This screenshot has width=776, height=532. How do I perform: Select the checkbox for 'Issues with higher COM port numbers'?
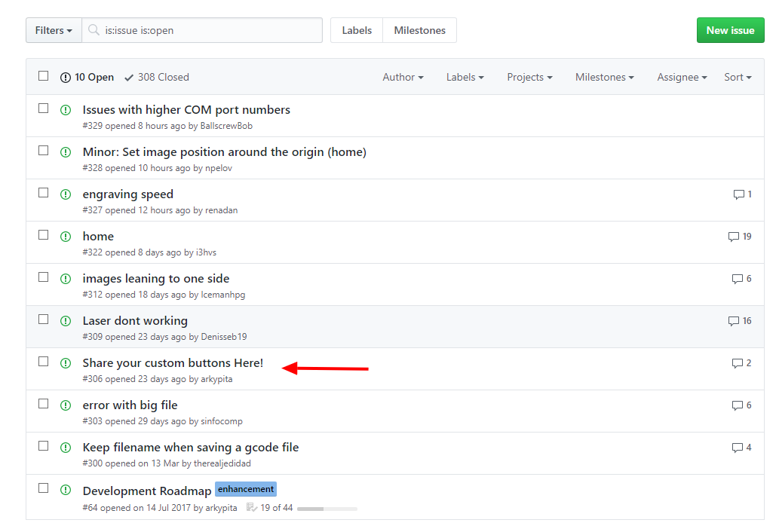(44, 109)
